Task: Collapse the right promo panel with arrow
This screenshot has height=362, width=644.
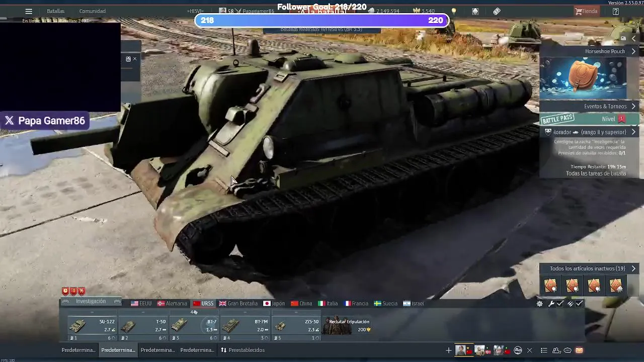Action: pos(633,39)
